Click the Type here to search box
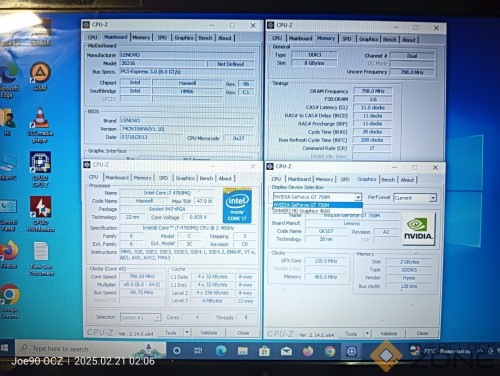Image resolution: width=500 pixels, height=376 pixels. (x=91, y=349)
